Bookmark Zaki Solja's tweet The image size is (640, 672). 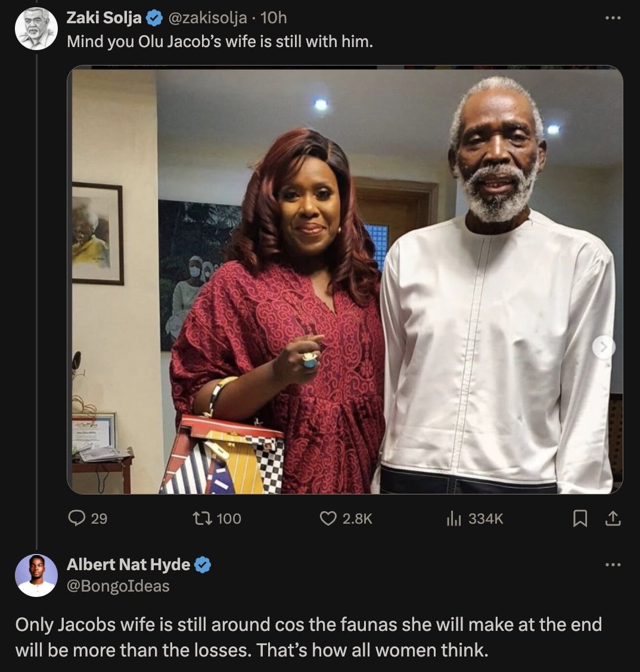point(579,519)
